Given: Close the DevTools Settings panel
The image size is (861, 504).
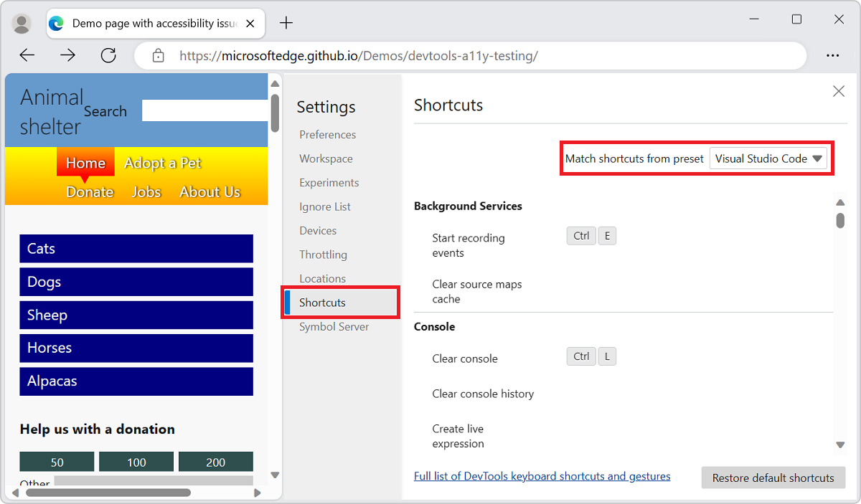Looking at the screenshot, I should pyautogui.click(x=838, y=91).
